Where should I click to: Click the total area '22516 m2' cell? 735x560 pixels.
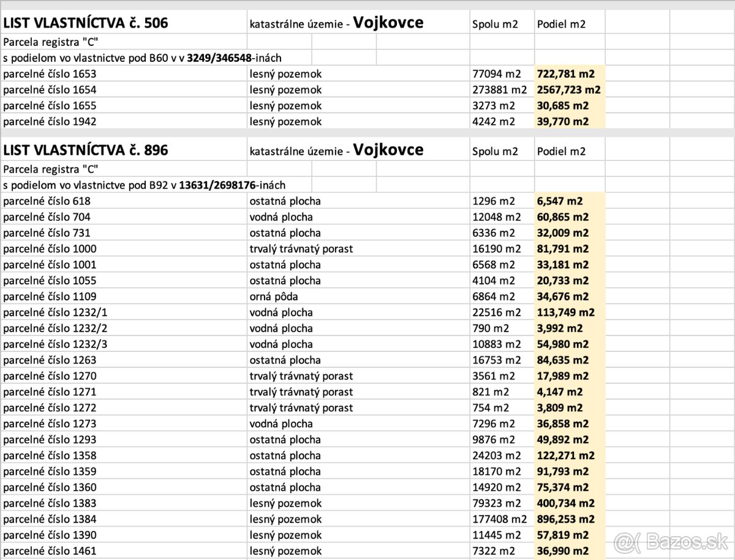(x=497, y=313)
